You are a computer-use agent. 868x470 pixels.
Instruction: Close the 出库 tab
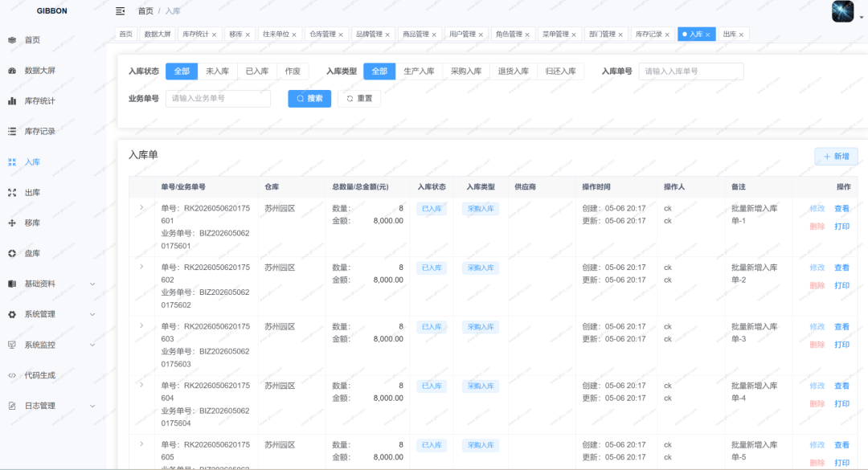(x=741, y=35)
